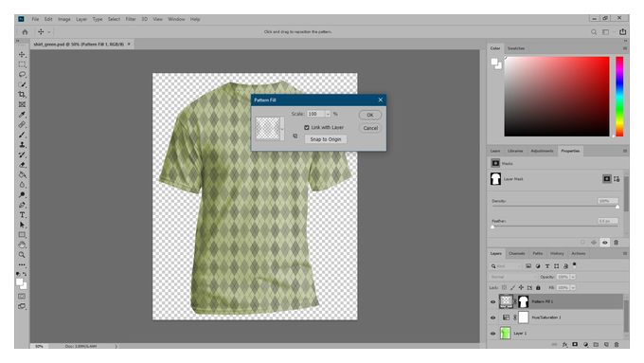Open the Edit Toolbar three-dots button
The height and width of the screenshot is (363, 644).
[x=22, y=264]
